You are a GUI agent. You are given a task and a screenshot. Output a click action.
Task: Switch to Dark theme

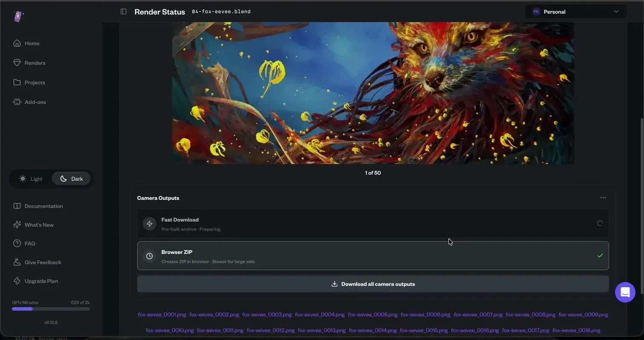click(x=71, y=179)
